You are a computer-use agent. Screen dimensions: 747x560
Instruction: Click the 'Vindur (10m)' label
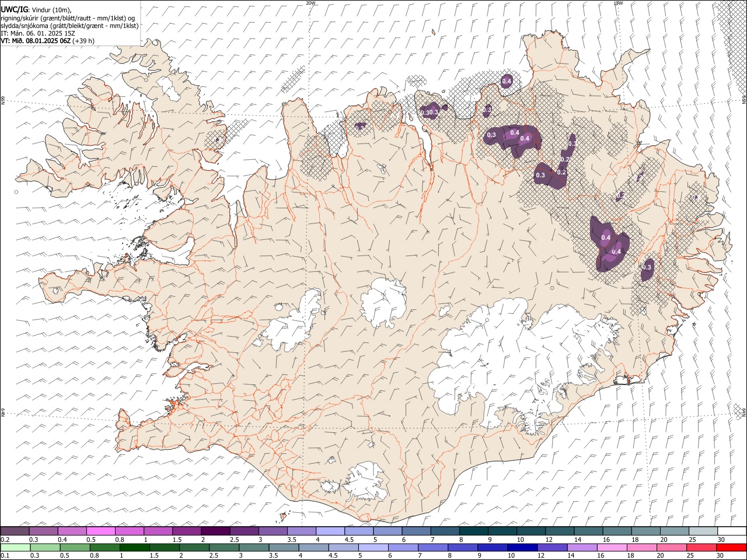(x=51, y=10)
